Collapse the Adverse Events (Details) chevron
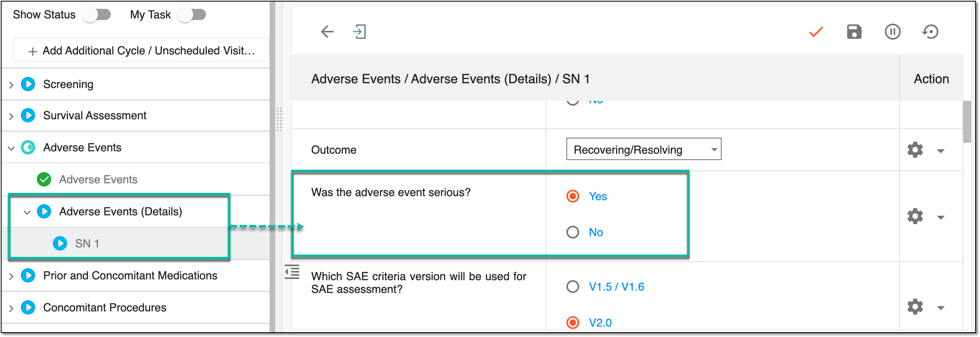The width and height of the screenshot is (980, 337). coord(27,212)
